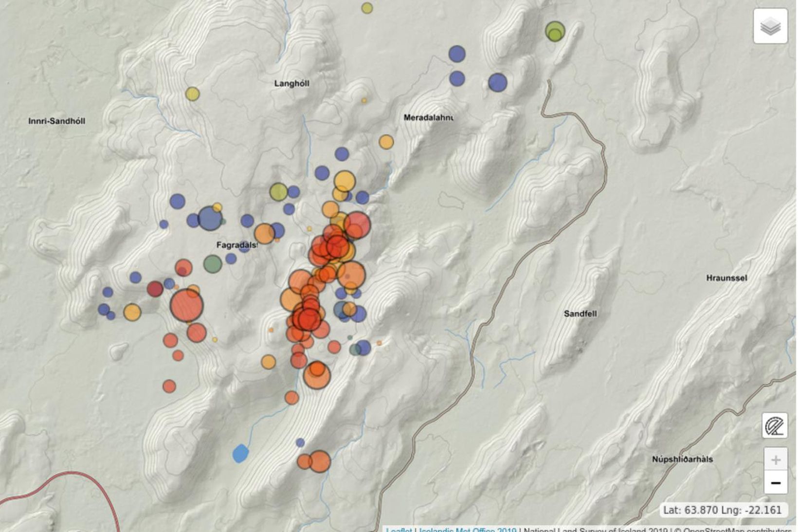The width and height of the screenshot is (798, 532).
Task: Click the Meradalahnúkur place label
Action: tap(429, 117)
